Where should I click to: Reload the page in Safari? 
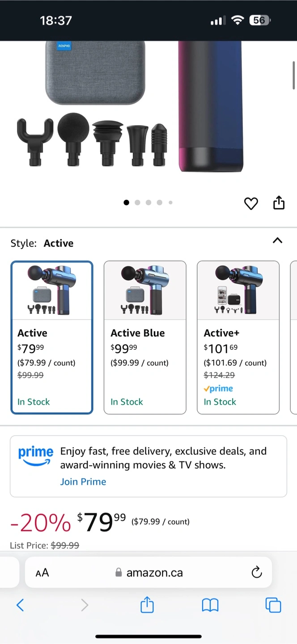click(256, 572)
